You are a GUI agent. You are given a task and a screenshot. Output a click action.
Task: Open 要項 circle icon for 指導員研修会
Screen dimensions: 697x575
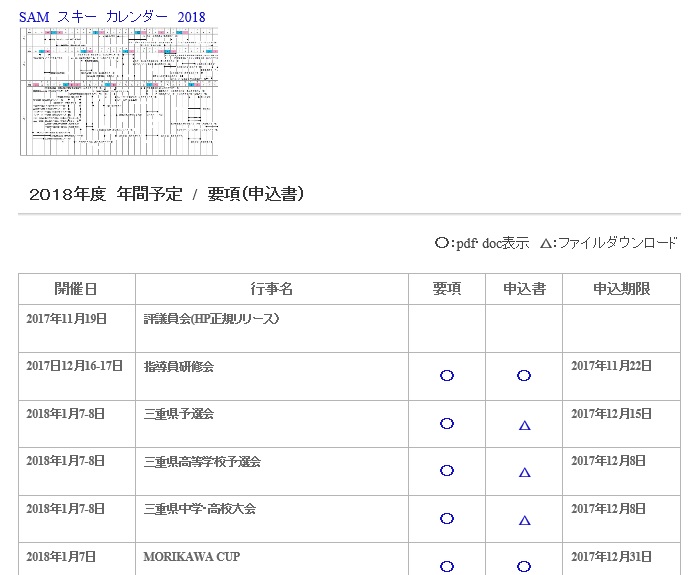[x=447, y=376]
